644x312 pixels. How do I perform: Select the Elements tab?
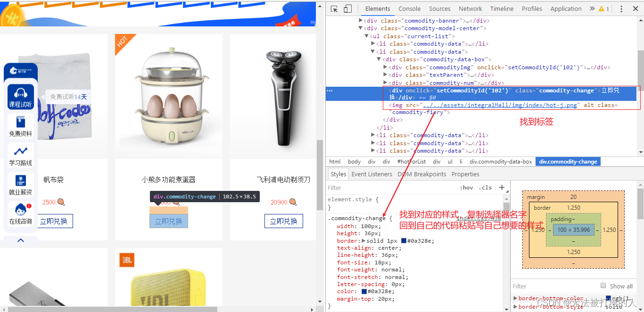(x=378, y=9)
